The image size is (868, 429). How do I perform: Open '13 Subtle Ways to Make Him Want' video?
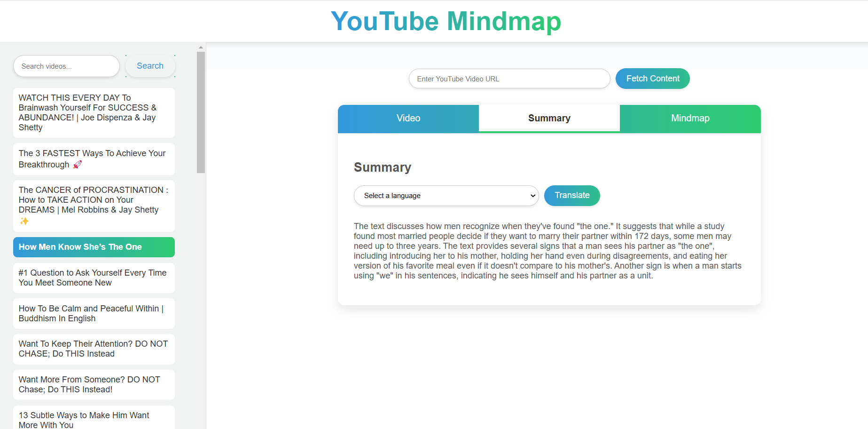[94, 418]
